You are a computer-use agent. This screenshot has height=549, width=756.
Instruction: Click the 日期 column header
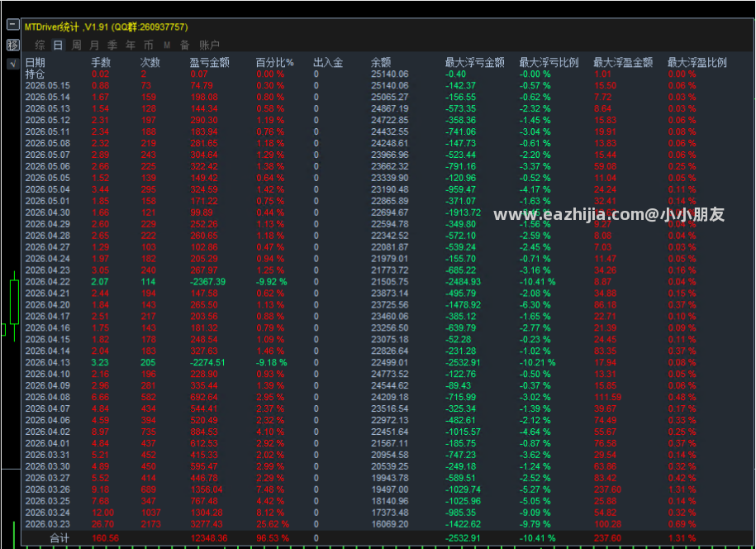(35, 62)
